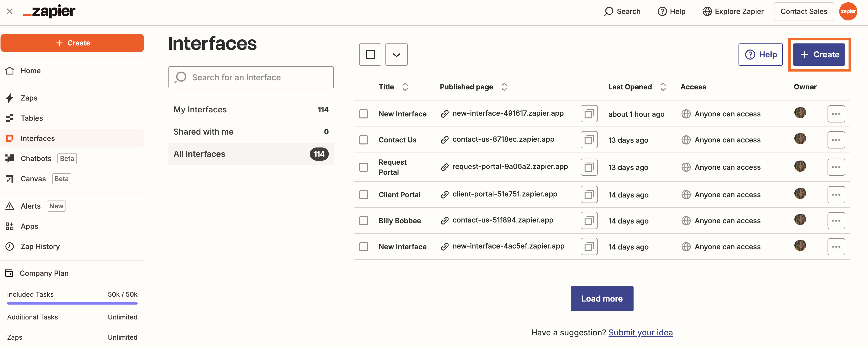
Task: Select the Client Portal row checkbox
Action: pos(364,194)
